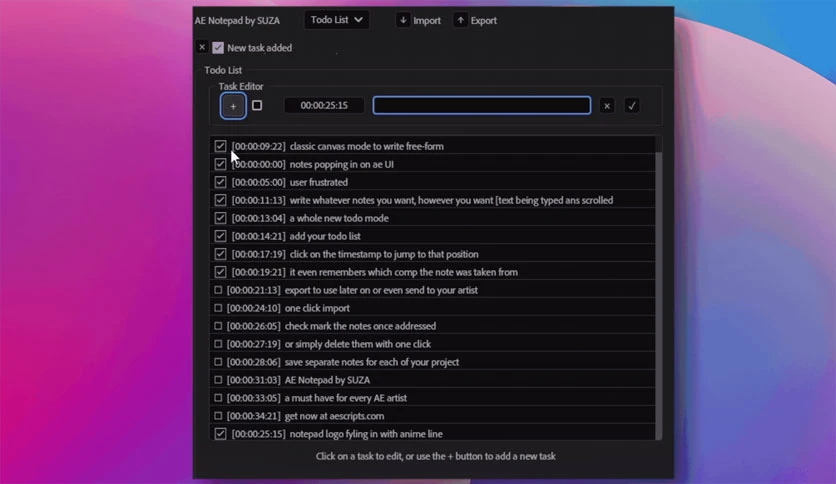Click the Import down-arrow icon
This screenshot has height=484, width=836.
click(403, 20)
